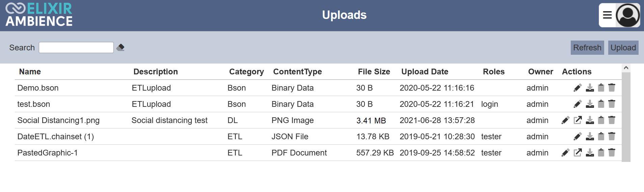Delete the DateETL.chainset (1) upload
The width and height of the screenshot is (644, 192).
coord(612,136)
